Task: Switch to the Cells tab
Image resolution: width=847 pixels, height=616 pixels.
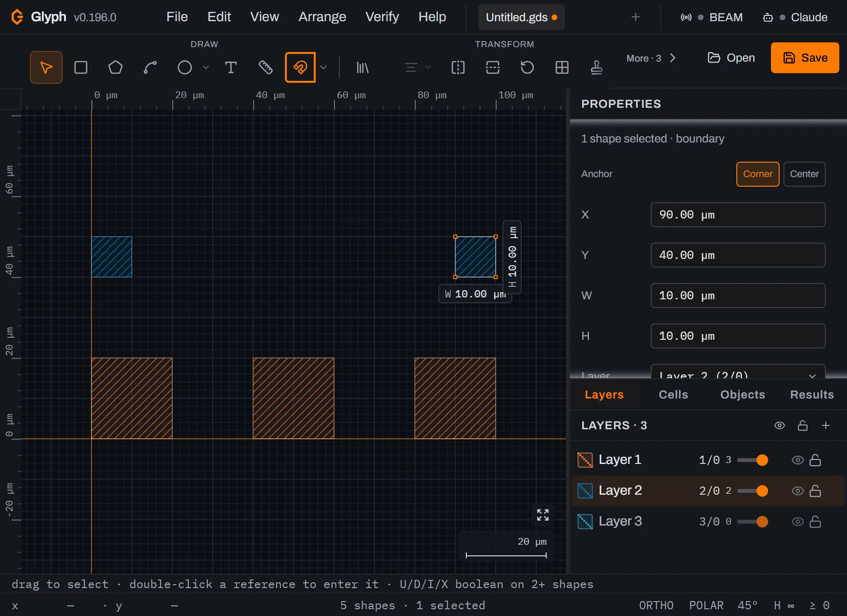Action: pos(673,395)
